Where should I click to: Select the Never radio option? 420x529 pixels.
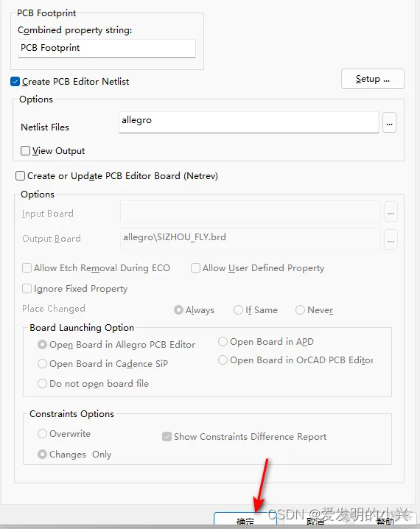(300, 309)
